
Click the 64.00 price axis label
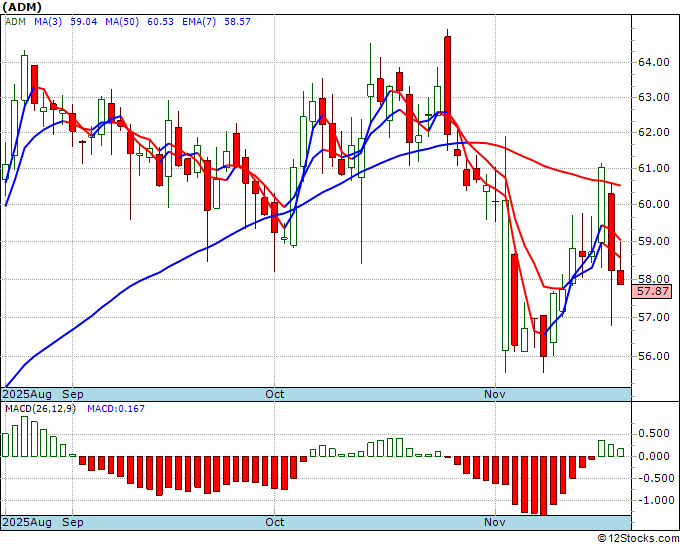click(654, 62)
